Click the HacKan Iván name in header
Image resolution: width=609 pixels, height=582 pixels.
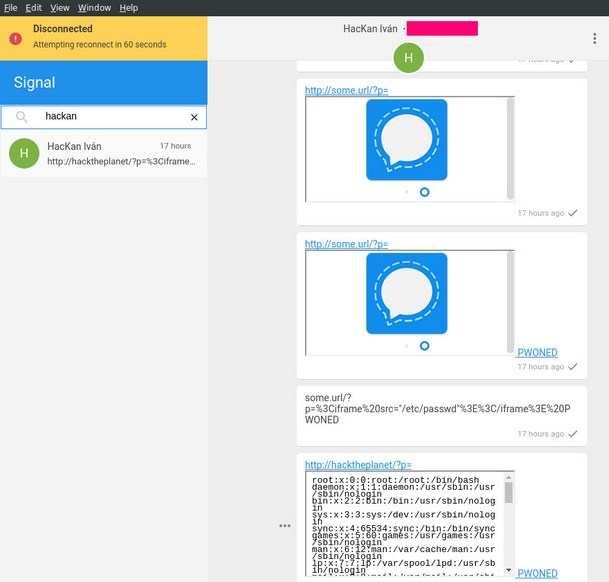370,29
